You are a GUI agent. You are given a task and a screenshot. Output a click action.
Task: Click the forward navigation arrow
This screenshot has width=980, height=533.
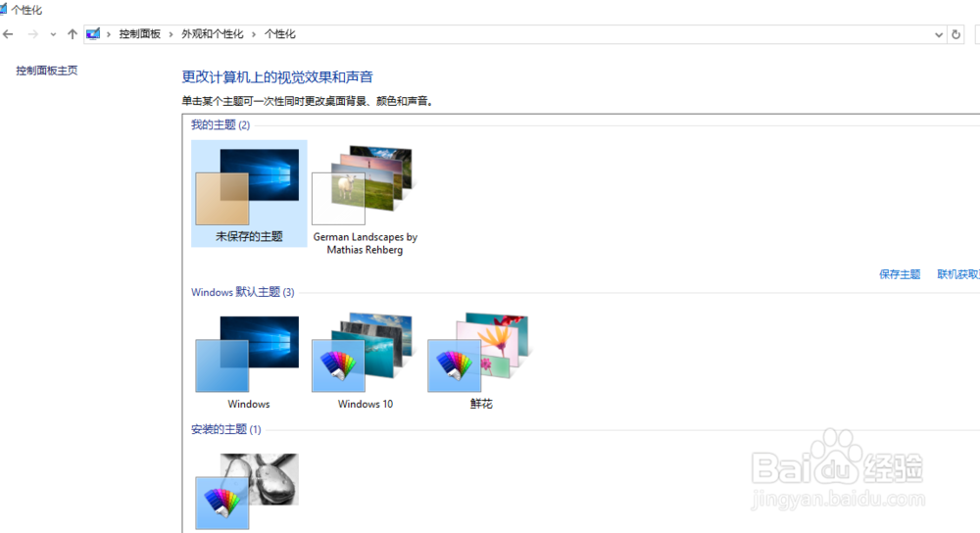[x=32, y=34]
